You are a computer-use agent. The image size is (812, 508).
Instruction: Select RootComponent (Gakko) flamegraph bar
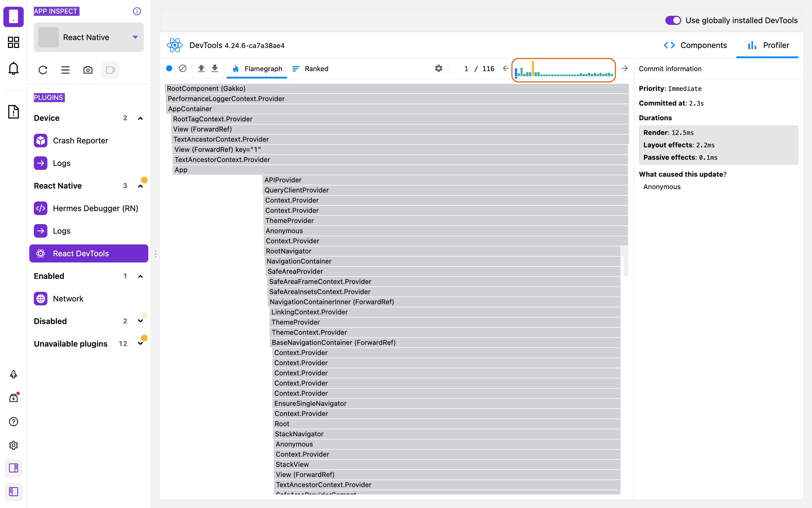point(397,88)
